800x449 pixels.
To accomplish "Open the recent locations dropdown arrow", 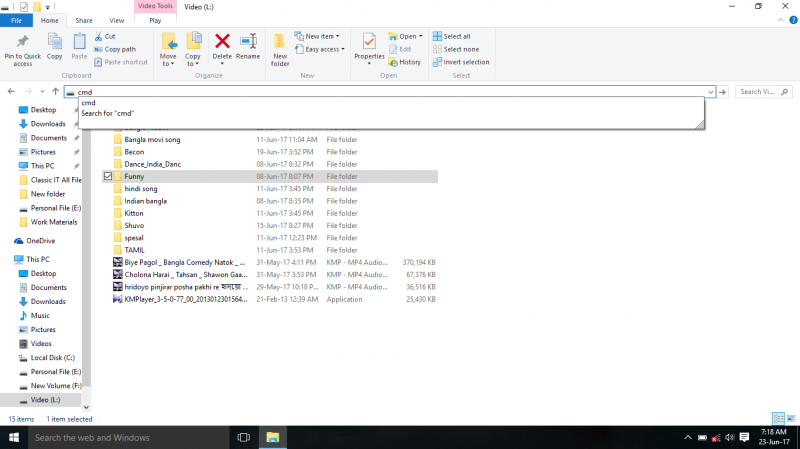I will coord(42,92).
